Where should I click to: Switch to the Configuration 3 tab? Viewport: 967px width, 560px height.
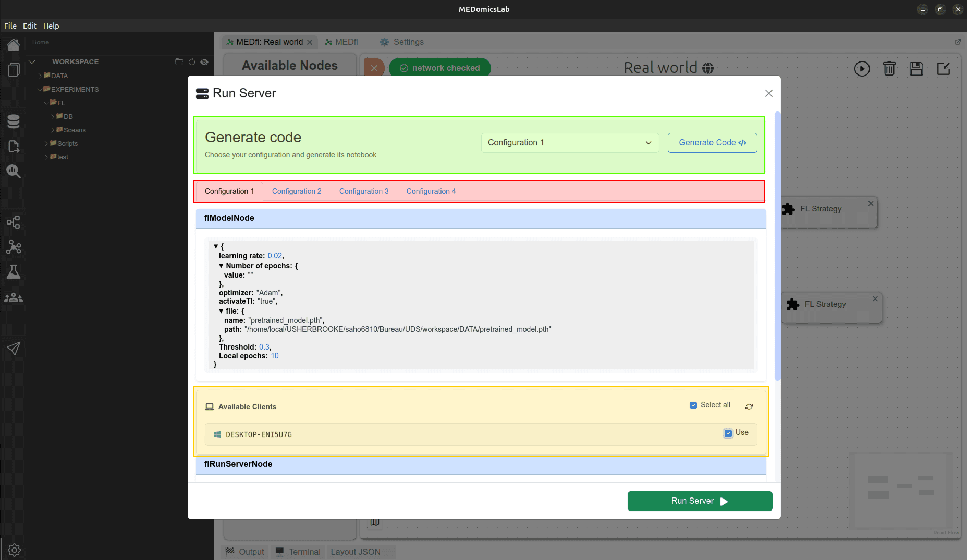tap(364, 191)
